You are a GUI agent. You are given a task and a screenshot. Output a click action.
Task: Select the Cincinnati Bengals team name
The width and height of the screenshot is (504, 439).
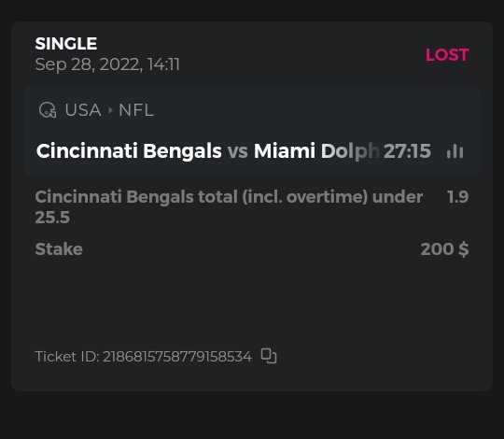click(129, 150)
